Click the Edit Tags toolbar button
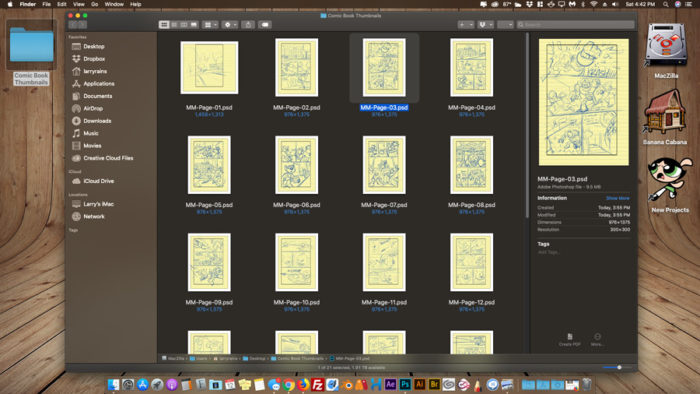700x394 pixels. [265, 25]
